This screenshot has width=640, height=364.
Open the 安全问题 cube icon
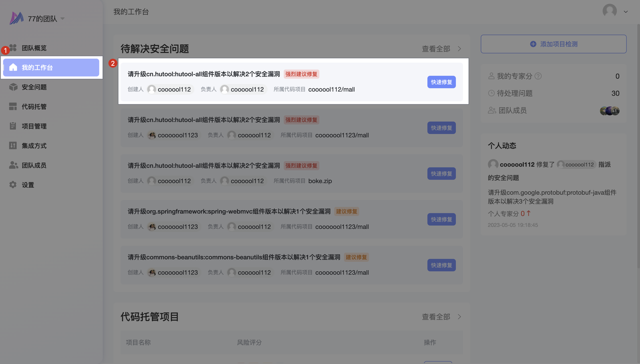point(13,87)
